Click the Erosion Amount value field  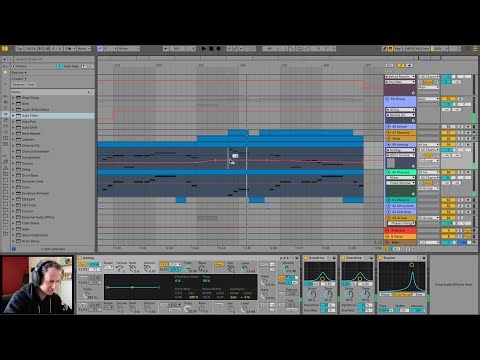point(418,310)
